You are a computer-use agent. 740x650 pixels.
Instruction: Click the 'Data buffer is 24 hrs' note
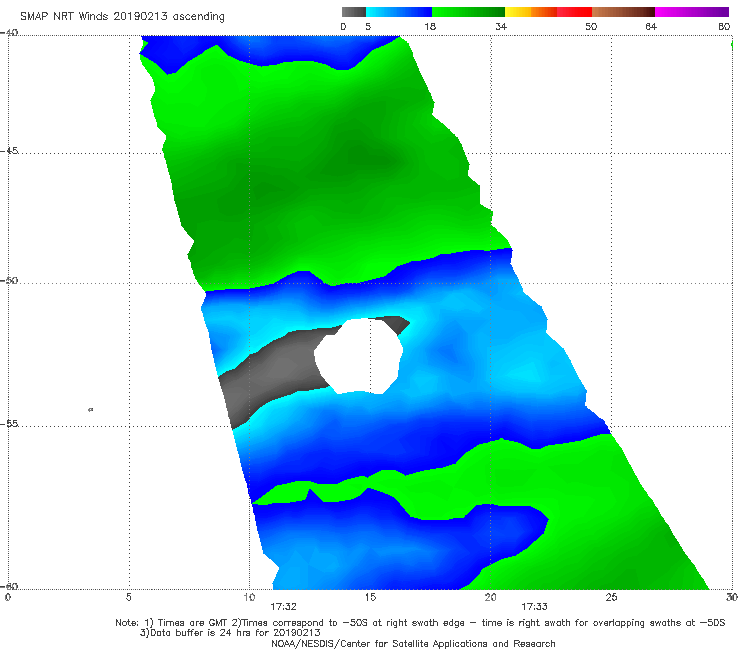click(230, 633)
